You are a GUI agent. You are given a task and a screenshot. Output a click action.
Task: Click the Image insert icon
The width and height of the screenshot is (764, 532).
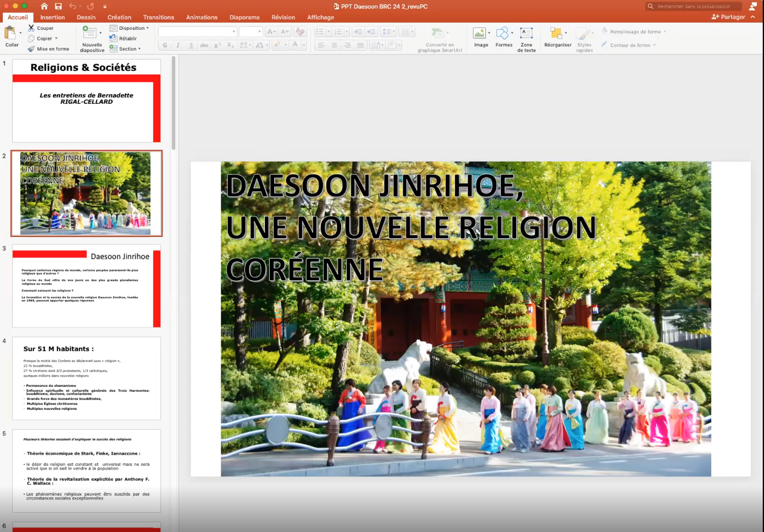[480, 34]
